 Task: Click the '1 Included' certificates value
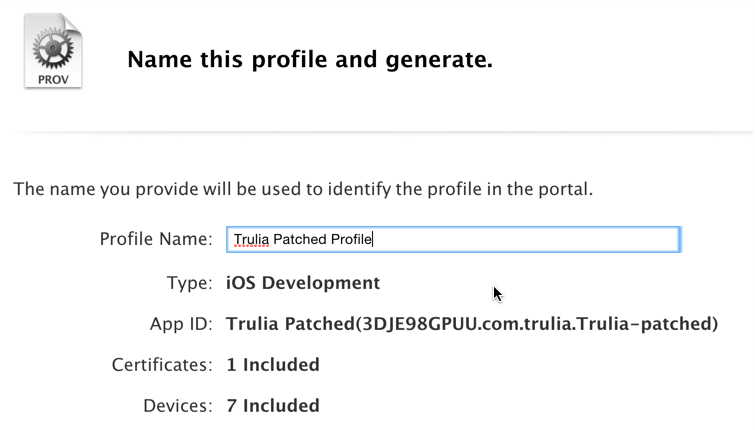point(273,365)
